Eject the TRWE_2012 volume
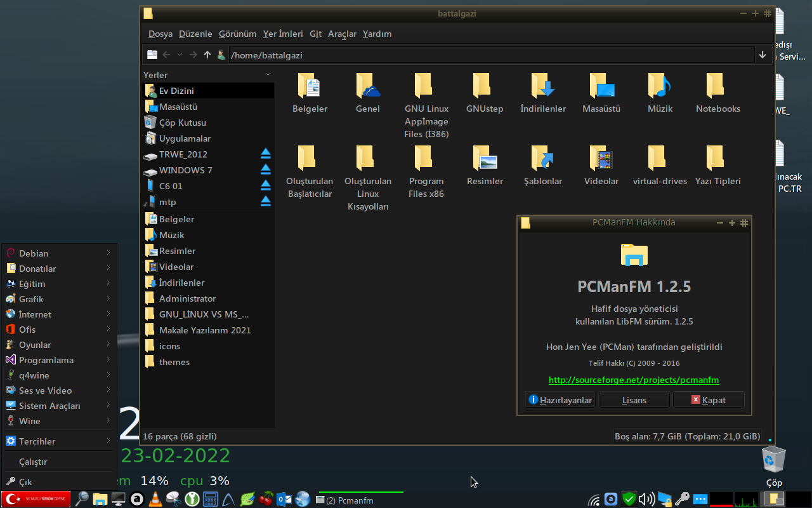Viewport: 812px width, 508px height. click(266, 154)
